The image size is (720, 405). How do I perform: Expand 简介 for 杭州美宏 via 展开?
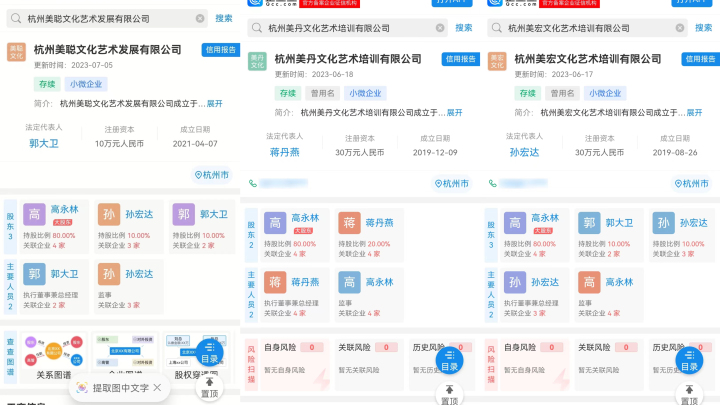694,112
